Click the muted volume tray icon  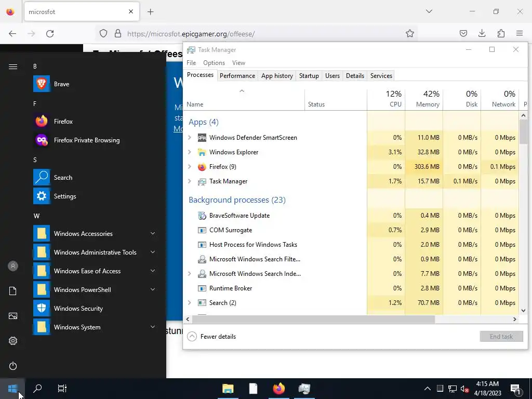(465, 389)
